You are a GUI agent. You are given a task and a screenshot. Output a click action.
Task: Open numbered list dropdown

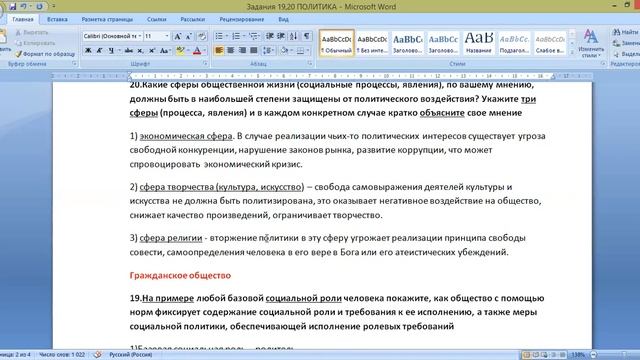pyautogui.click(x=244, y=37)
